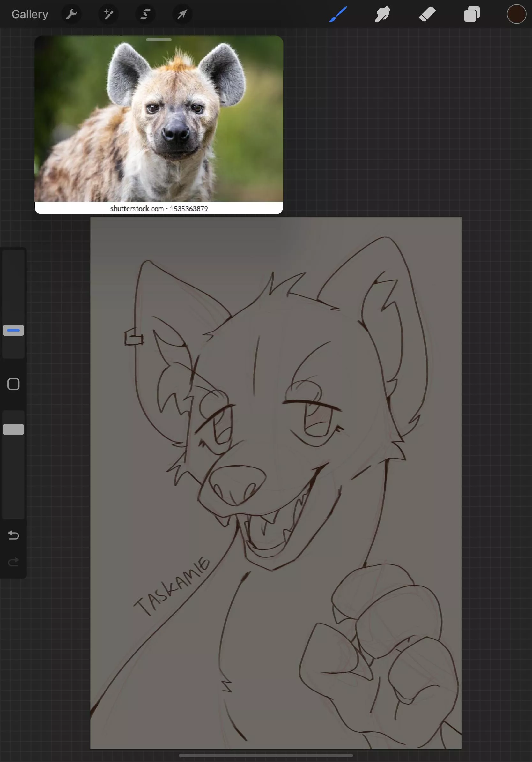
Task: Grab the reference window's top drag handle
Action: 159,40
